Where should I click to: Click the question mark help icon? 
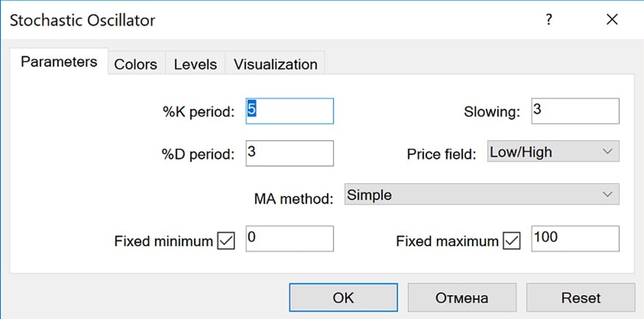548,20
